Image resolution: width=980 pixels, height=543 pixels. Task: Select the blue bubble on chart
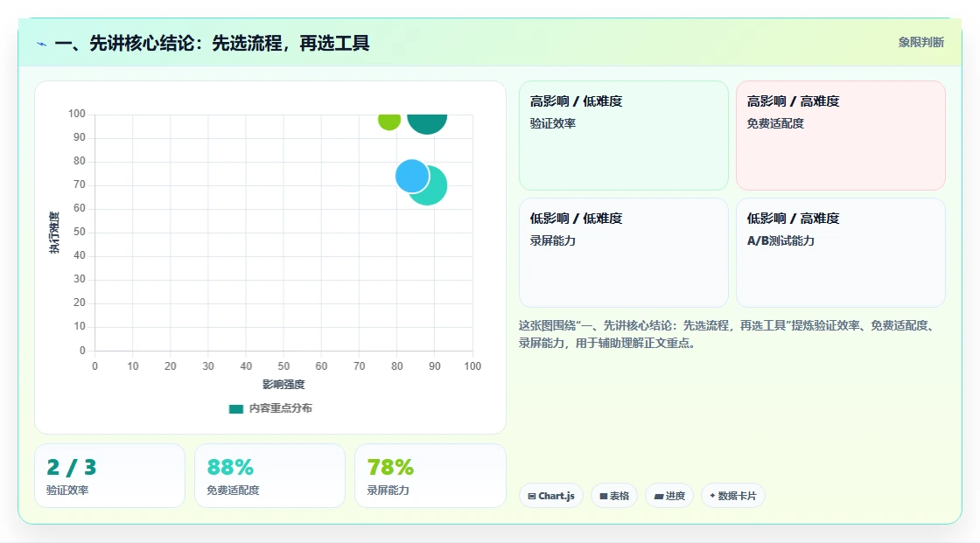[412, 177]
